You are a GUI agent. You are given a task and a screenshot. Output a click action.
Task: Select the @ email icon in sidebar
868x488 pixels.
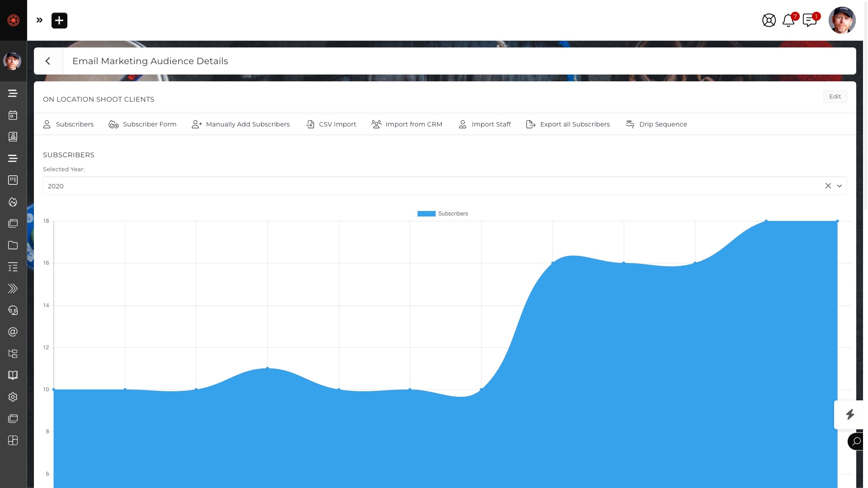pyautogui.click(x=13, y=332)
